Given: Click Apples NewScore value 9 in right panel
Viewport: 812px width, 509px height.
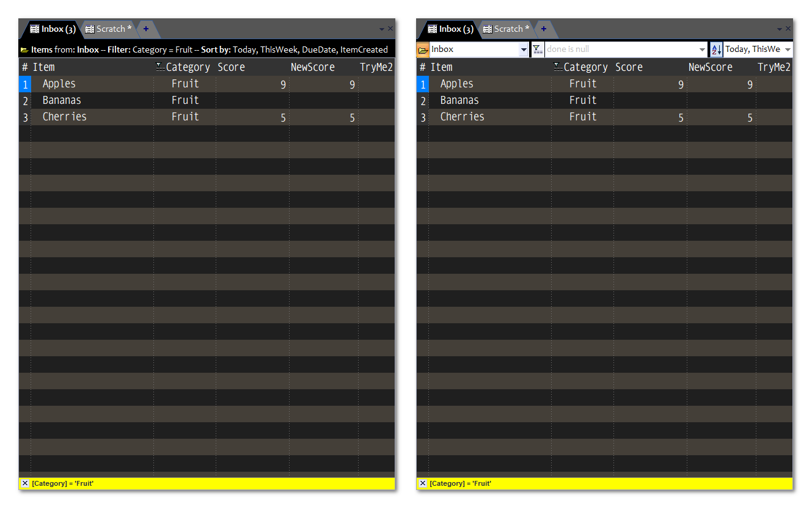Looking at the screenshot, I should pos(750,85).
